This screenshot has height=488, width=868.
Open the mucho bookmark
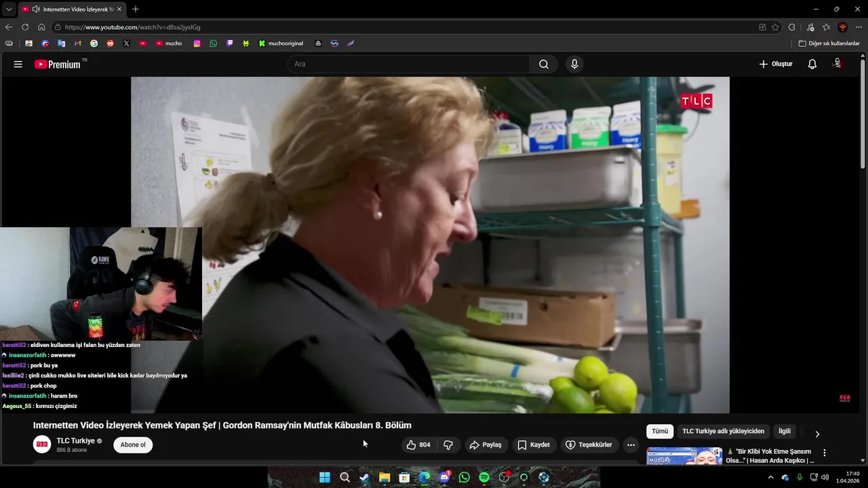[x=169, y=43]
